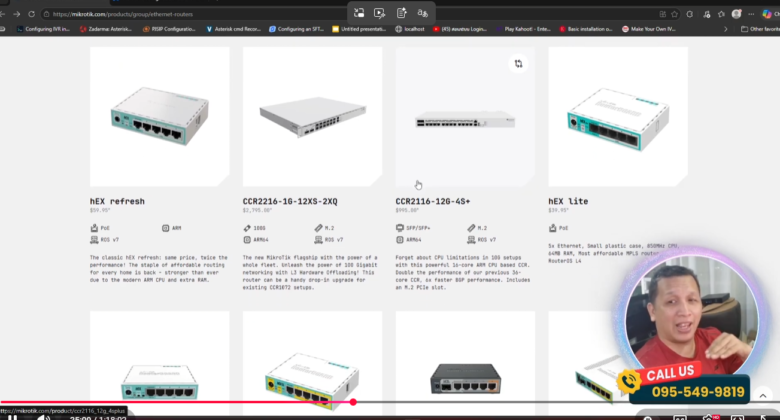The height and width of the screenshot is (420, 780).
Task: Go forward with the browser arrow
Action: [x=16, y=14]
